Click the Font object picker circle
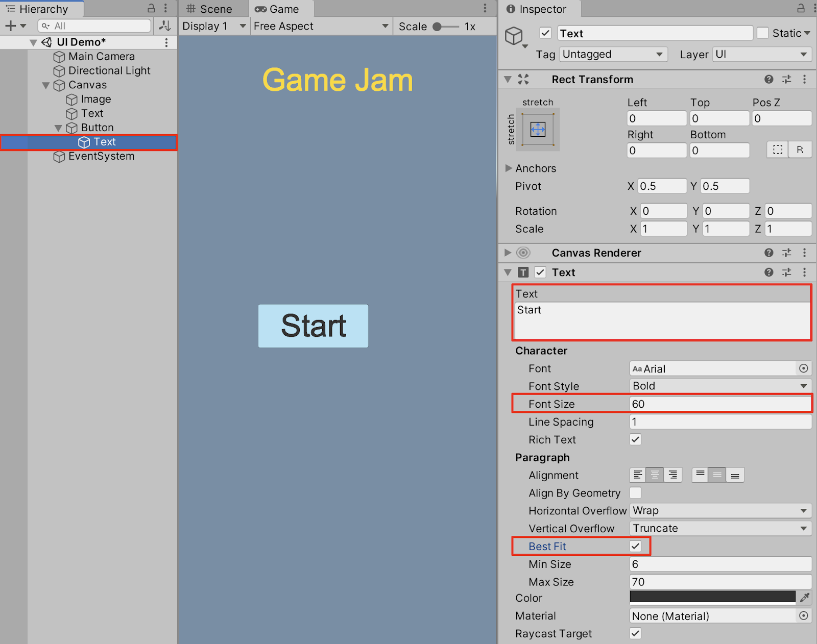 coord(803,368)
